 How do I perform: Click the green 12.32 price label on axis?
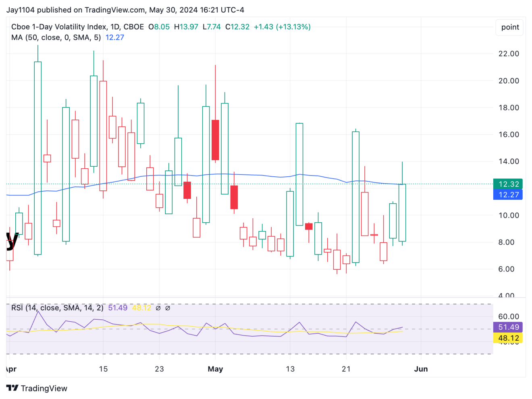coord(508,184)
